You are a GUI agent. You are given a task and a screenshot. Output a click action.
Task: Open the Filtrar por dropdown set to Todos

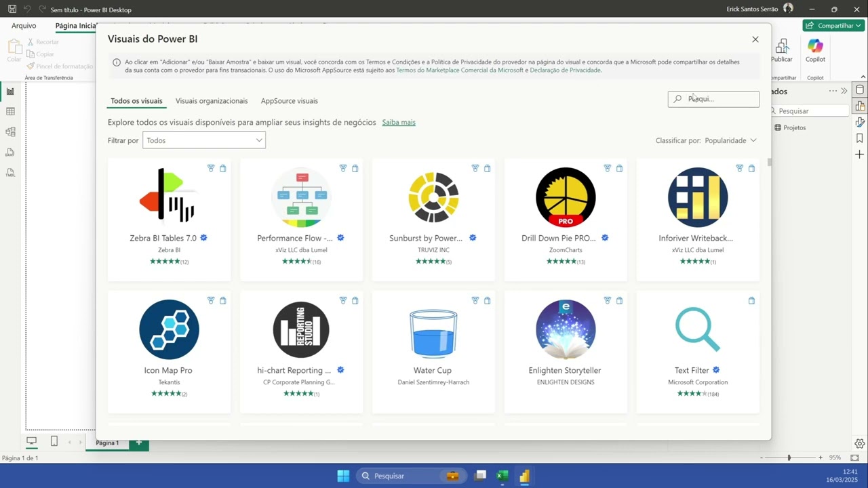204,140
